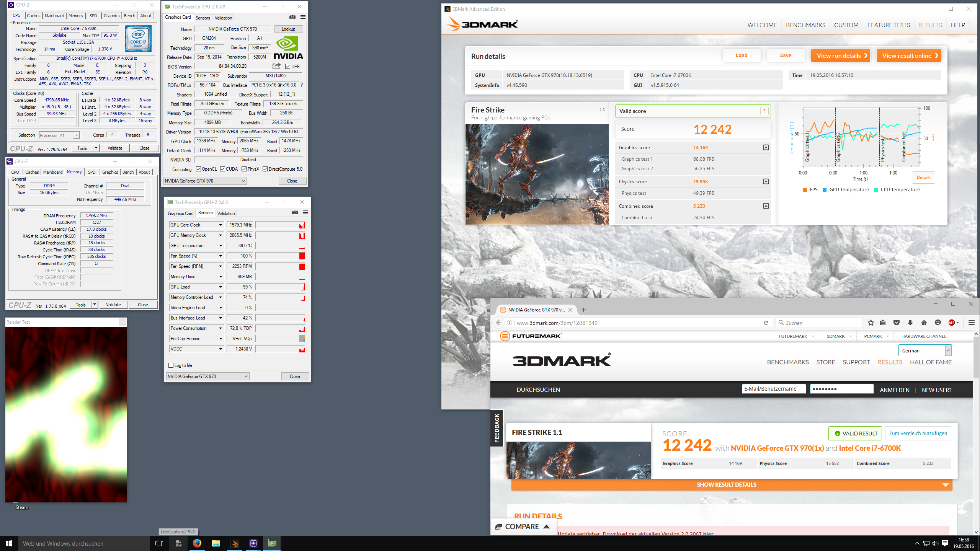Open the Action Center notification icon

[x=944, y=543]
